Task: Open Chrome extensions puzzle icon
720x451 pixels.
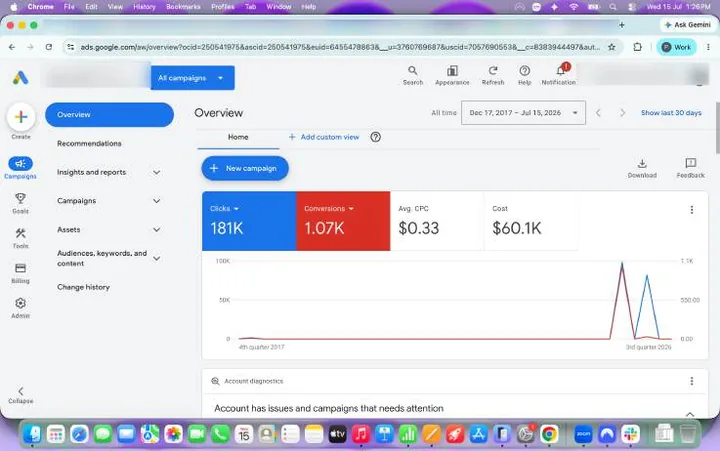Action: pos(637,47)
